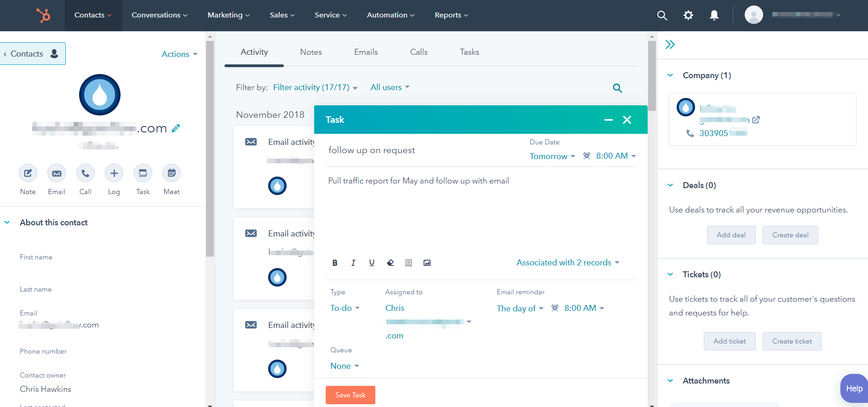The image size is (868, 407).
Task: Open the notifications bell
Action: (714, 16)
